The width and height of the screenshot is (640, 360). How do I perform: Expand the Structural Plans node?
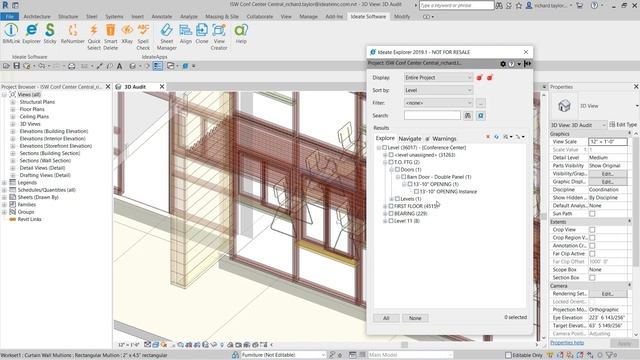tap(13, 102)
